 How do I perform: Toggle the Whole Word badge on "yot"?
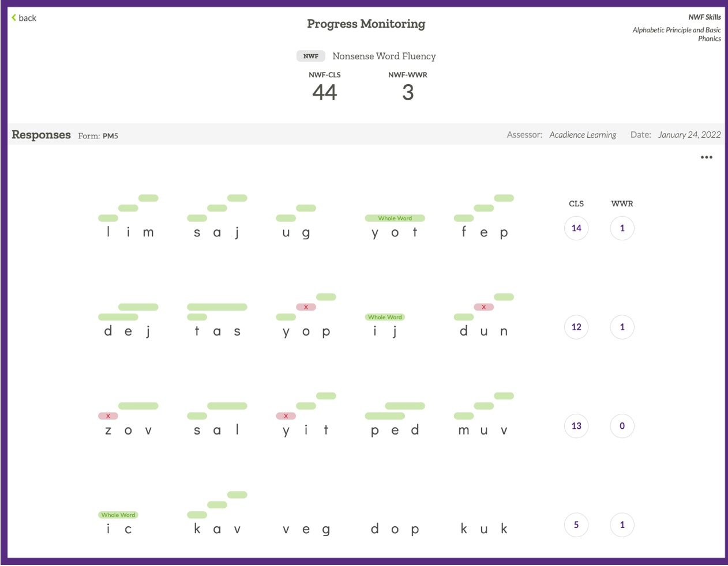click(x=395, y=218)
